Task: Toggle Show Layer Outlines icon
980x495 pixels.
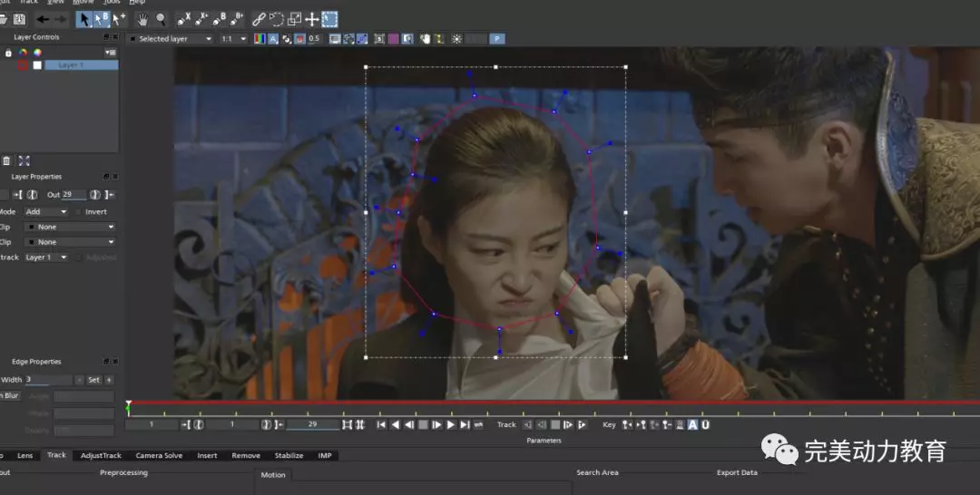Action: click(348, 39)
